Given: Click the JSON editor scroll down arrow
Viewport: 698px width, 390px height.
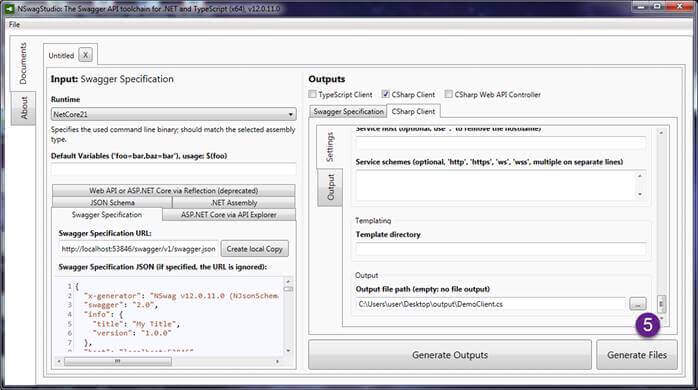Looking at the screenshot, I should pyautogui.click(x=288, y=351).
